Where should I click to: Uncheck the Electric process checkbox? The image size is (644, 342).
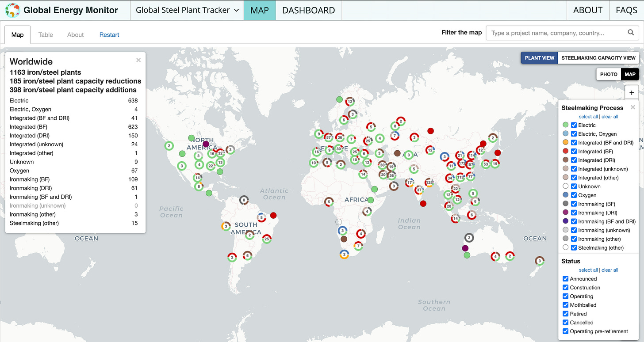click(574, 125)
